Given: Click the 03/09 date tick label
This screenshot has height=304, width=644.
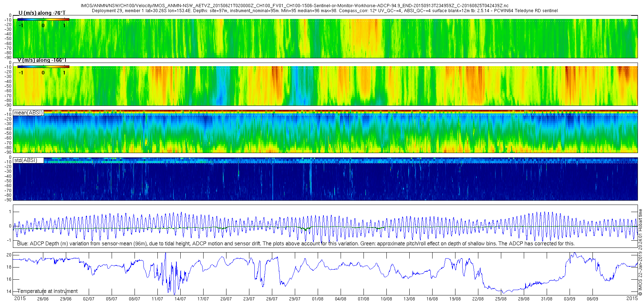Looking at the screenshot, I should [x=569, y=299].
